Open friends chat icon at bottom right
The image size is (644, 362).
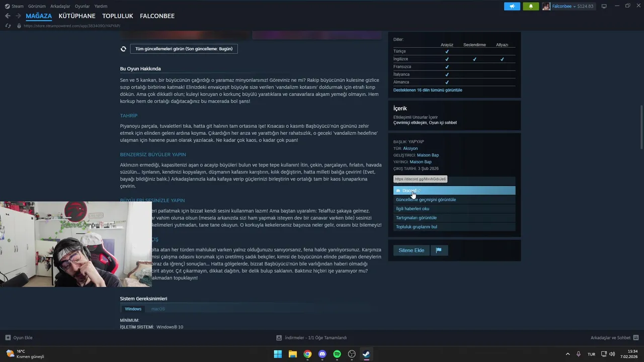click(x=636, y=337)
